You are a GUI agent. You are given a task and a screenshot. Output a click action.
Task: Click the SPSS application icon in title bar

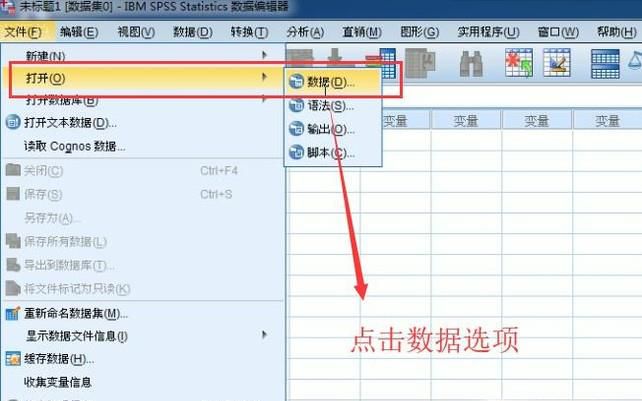click(7, 7)
